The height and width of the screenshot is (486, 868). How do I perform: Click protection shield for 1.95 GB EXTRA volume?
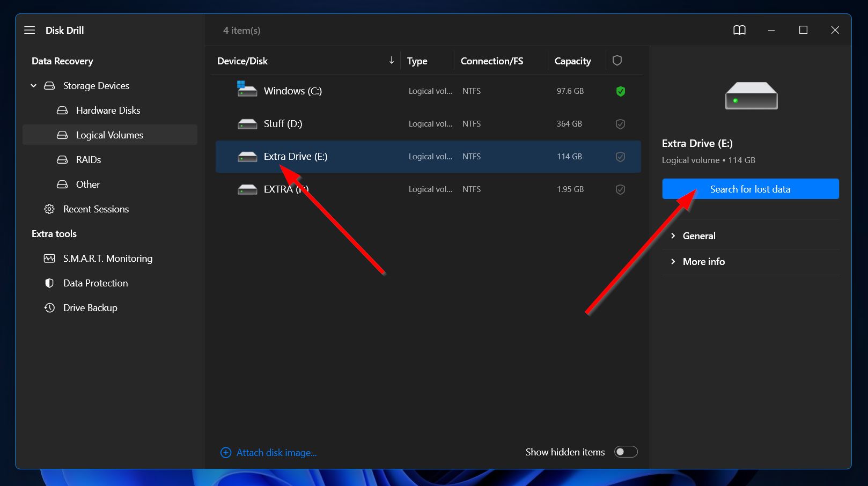[620, 189]
